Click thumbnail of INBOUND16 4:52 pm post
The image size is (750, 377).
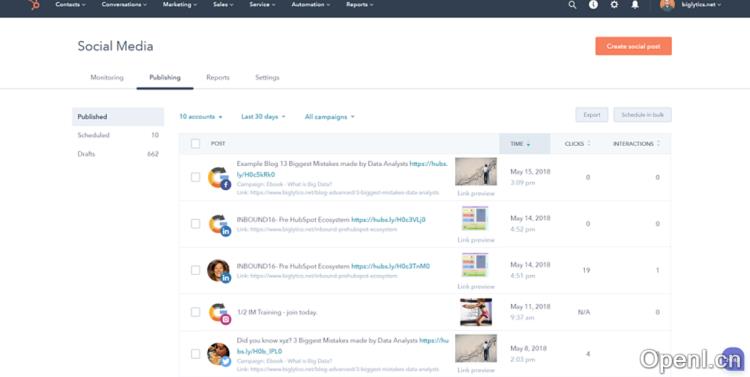[x=474, y=219]
